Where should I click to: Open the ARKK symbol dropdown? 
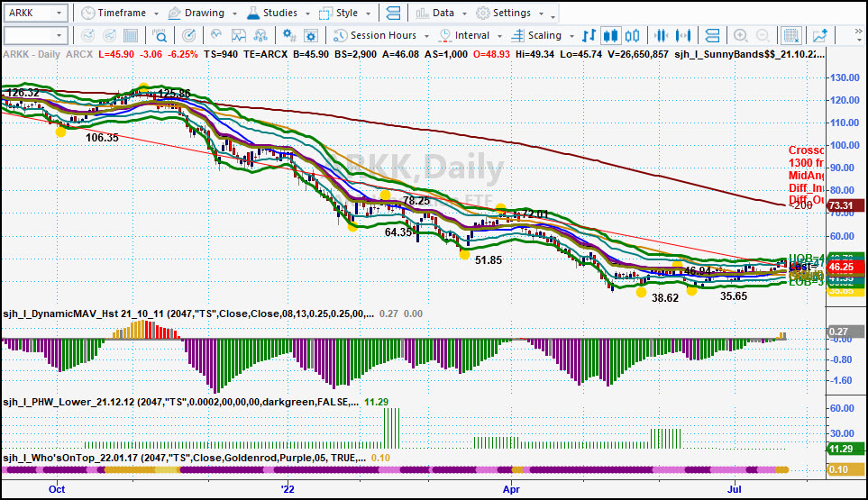[59, 13]
